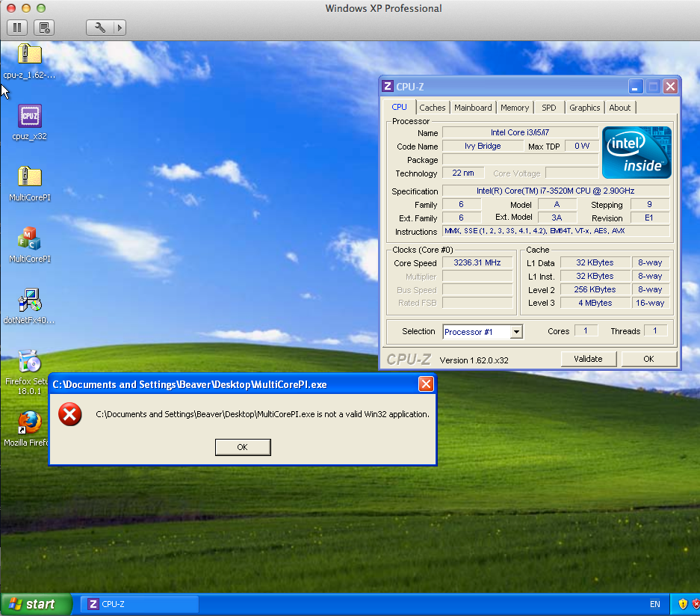Launch the Mozilla Firefox shortcut
Viewport: 700px width, 616px height.
pos(30,423)
